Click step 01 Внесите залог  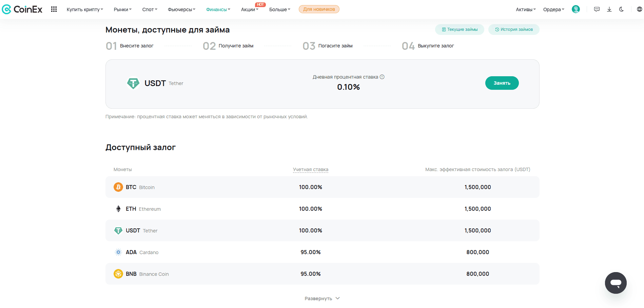[130, 46]
